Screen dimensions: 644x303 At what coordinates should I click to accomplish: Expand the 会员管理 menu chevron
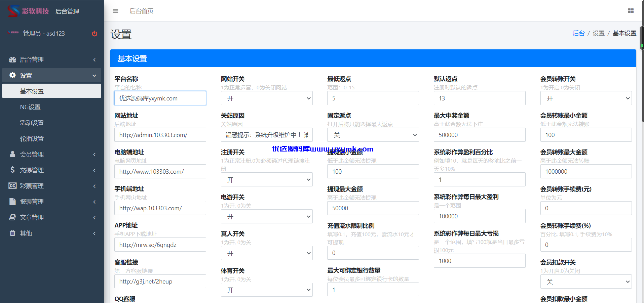[94, 155]
